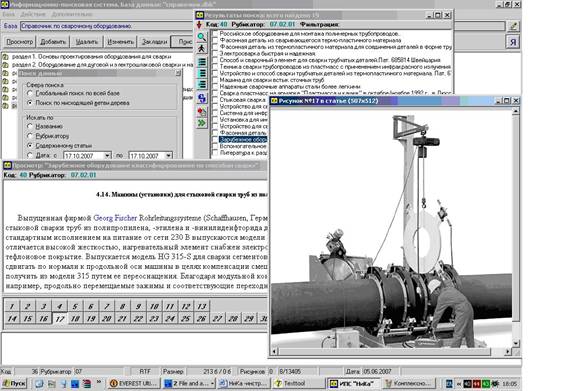
Task: Click the green double-arrow forward icon
Action: point(202,123)
